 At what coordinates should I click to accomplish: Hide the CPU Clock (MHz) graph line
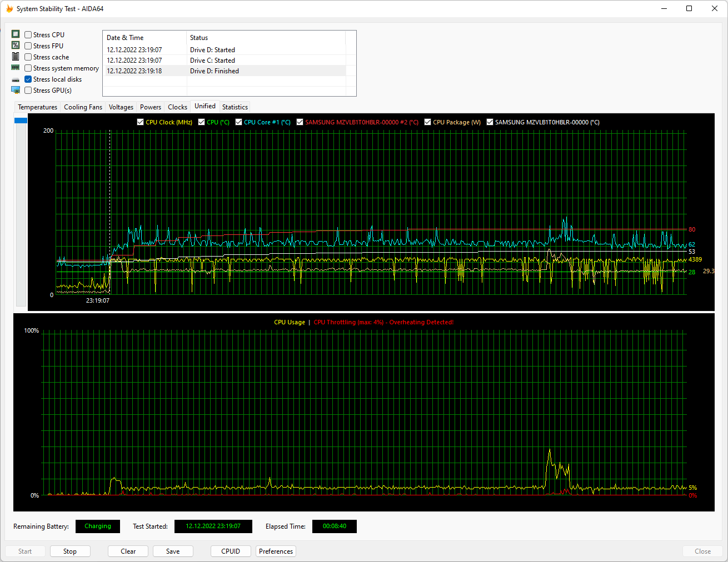pos(141,122)
